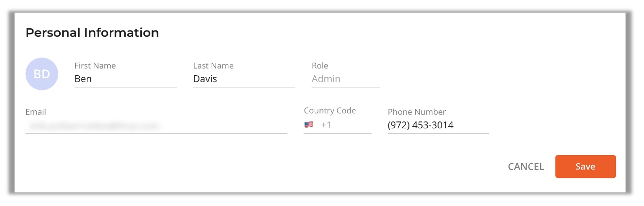The width and height of the screenshot is (644, 206).
Task: Click the underline beneath the Email field
Action: (156, 133)
